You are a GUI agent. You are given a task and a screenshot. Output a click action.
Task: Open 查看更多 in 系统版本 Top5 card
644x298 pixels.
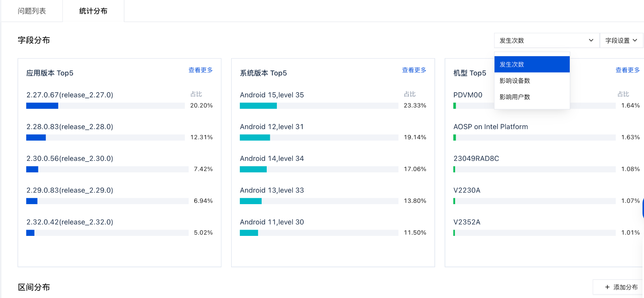(414, 70)
